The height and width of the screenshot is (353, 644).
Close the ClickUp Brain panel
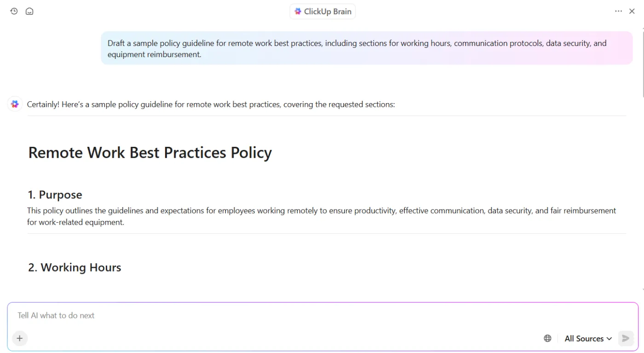(x=632, y=11)
